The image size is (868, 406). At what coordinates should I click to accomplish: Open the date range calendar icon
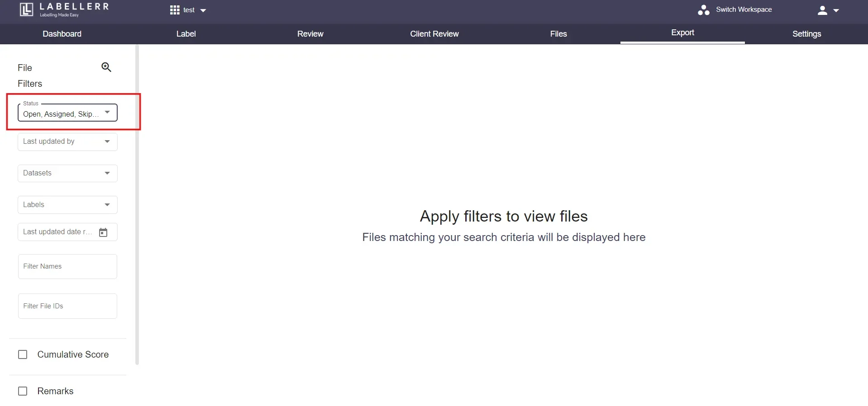point(103,232)
